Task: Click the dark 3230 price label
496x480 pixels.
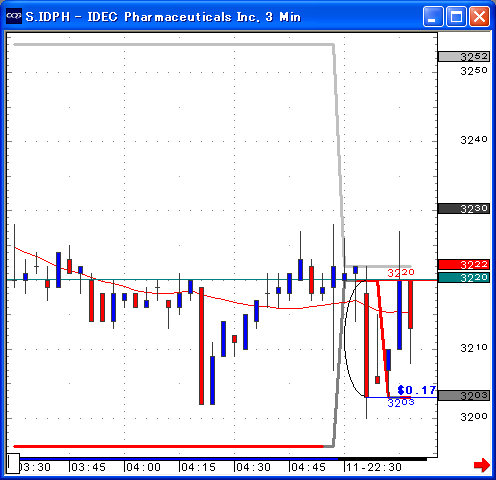Action: point(464,209)
